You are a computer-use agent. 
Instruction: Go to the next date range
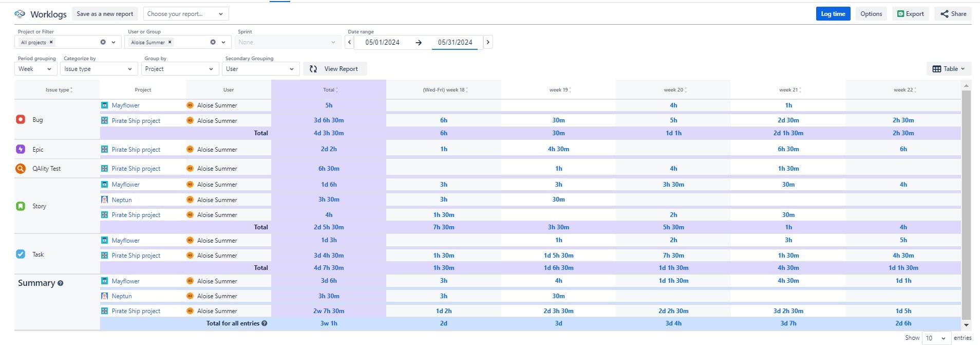(488, 42)
